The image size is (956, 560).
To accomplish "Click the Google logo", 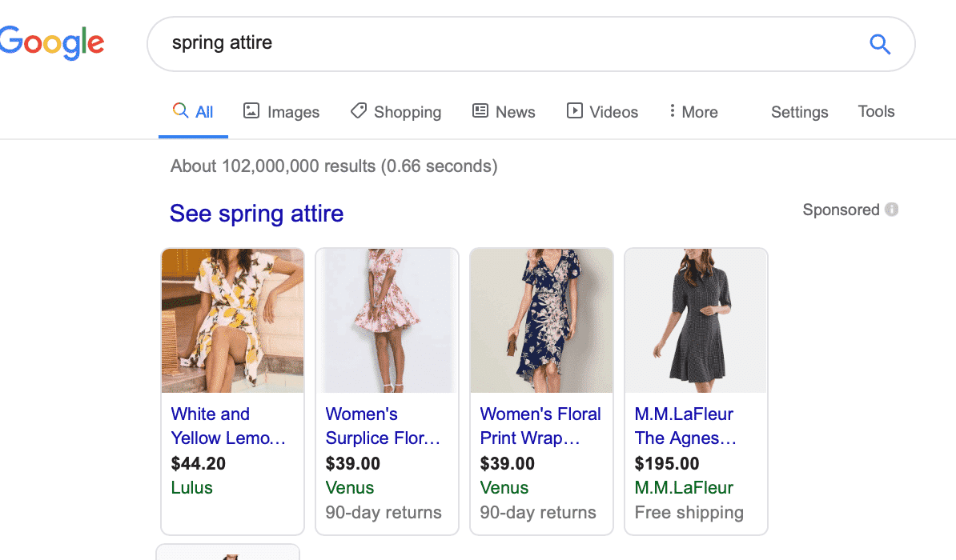I will pyautogui.click(x=52, y=42).
